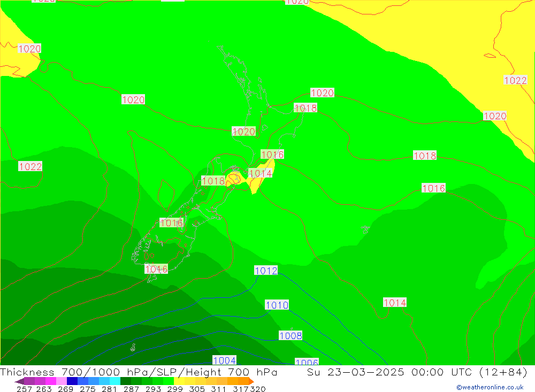The image size is (535, 392).
Task: Click the dark blue legend swatch
Action: (x=72, y=381)
